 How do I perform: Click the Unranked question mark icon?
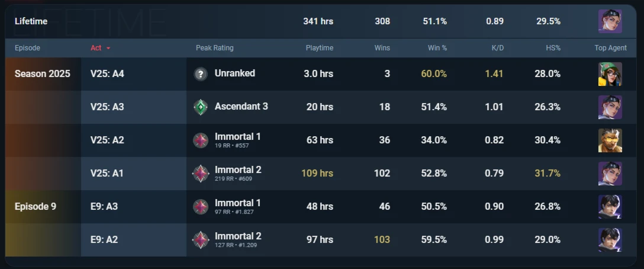pos(201,74)
